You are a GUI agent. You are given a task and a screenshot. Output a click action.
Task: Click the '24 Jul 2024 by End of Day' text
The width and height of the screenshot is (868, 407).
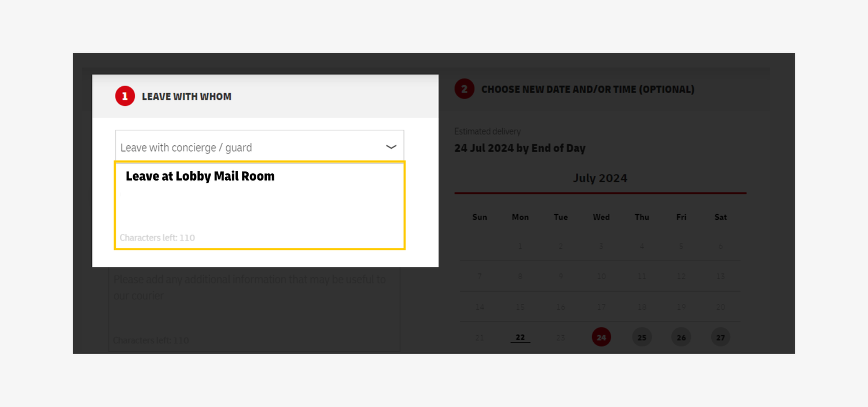pos(520,148)
